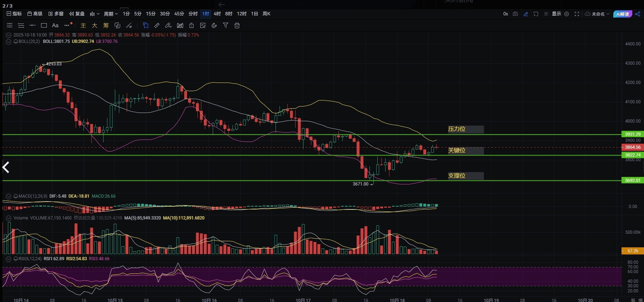Delete drawings with trash icon
The width and height of the screenshot is (644, 302).
point(237,25)
